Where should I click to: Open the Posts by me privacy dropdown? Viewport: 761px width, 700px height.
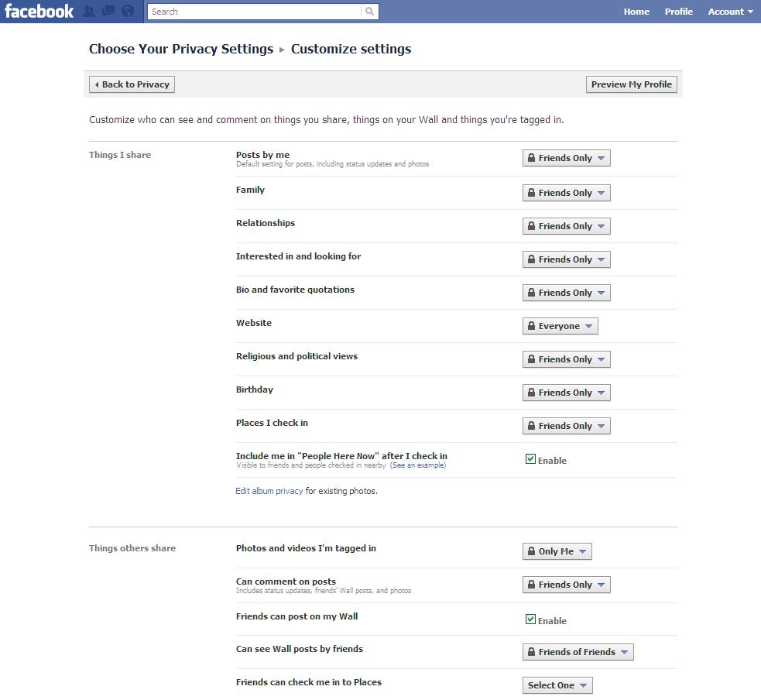click(567, 158)
